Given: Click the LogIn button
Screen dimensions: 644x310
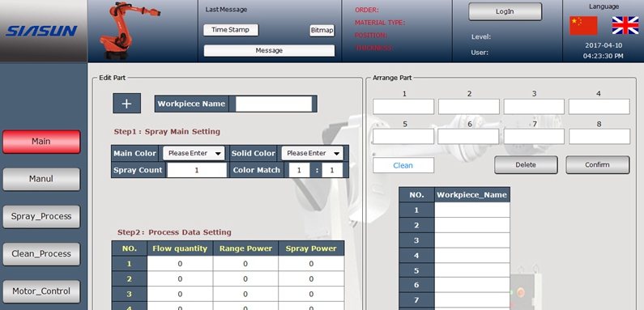Looking at the screenshot, I should 505,11.
